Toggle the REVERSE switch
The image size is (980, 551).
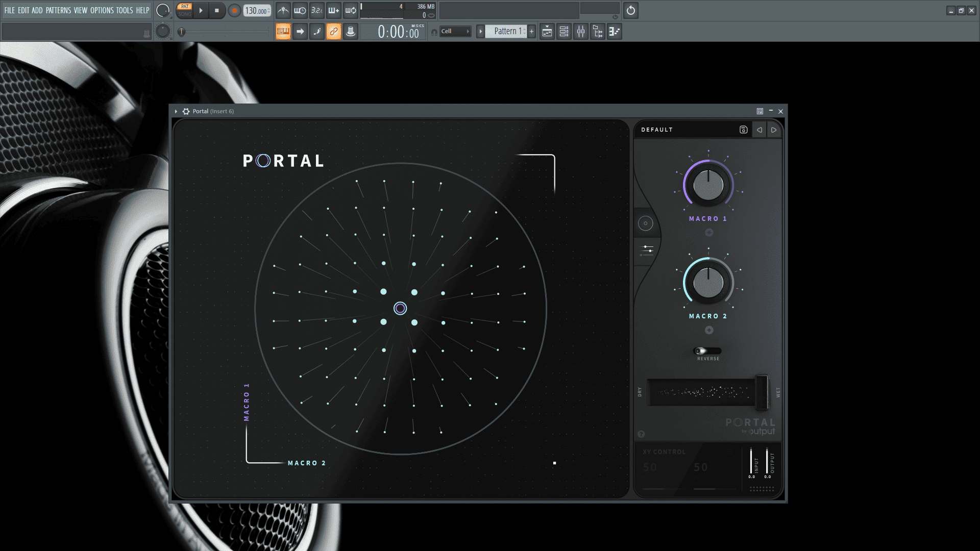(707, 350)
